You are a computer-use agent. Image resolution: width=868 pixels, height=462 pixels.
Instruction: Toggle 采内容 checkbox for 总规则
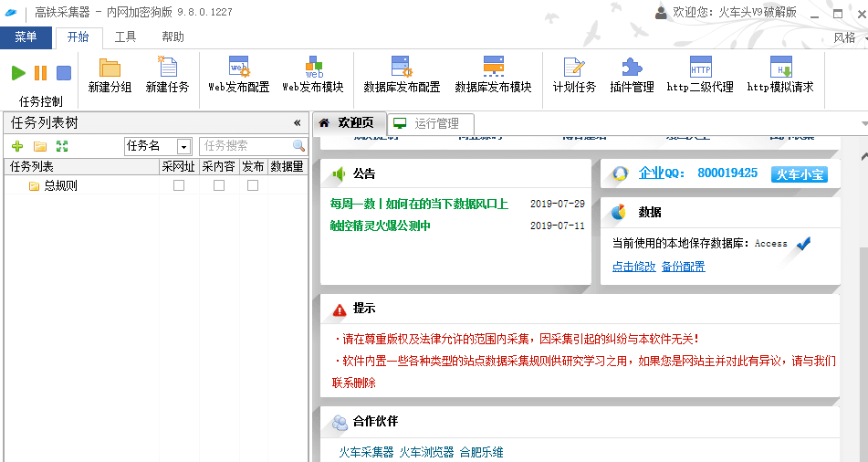pyautogui.click(x=219, y=185)
